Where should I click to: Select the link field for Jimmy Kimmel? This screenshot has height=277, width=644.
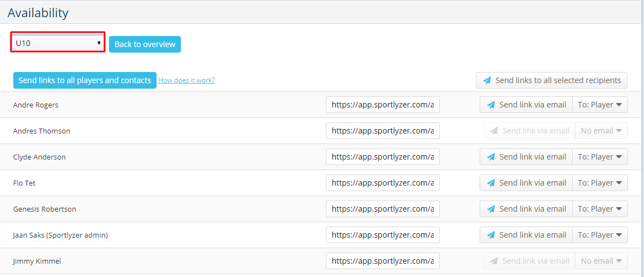point(383,261)
